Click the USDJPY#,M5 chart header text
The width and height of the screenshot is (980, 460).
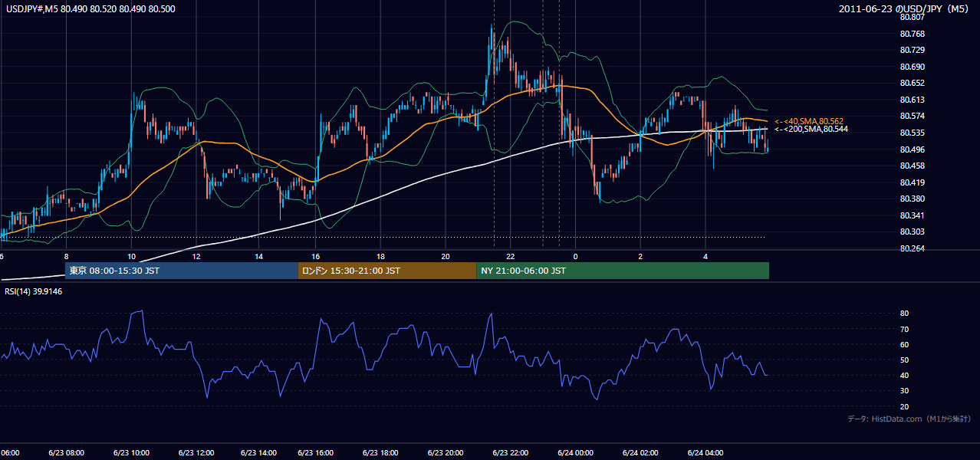click(90, 8)
